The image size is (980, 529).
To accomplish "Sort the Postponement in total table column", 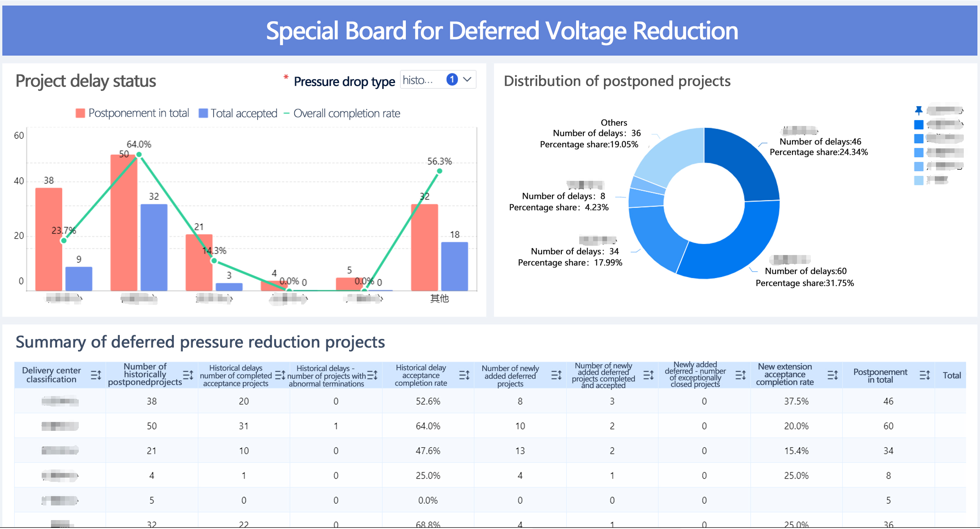I will [924, 375].
